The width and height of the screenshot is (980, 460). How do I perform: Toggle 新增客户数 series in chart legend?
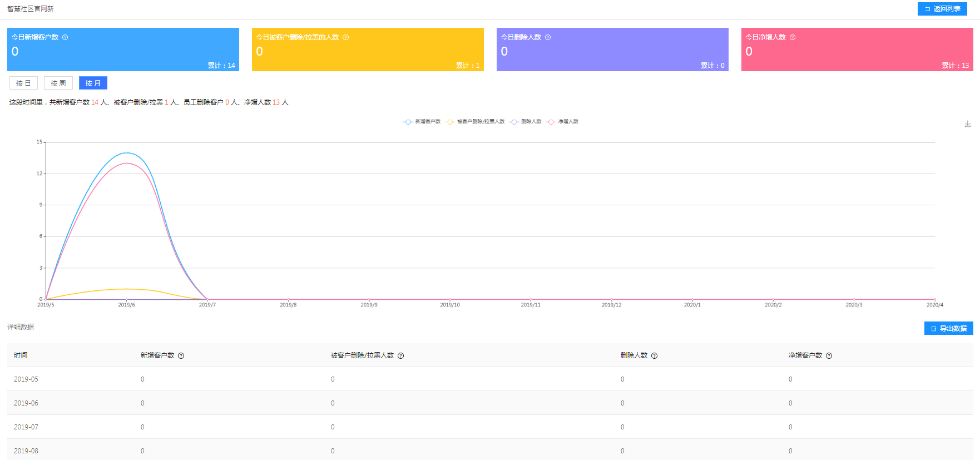coord(422,121)
